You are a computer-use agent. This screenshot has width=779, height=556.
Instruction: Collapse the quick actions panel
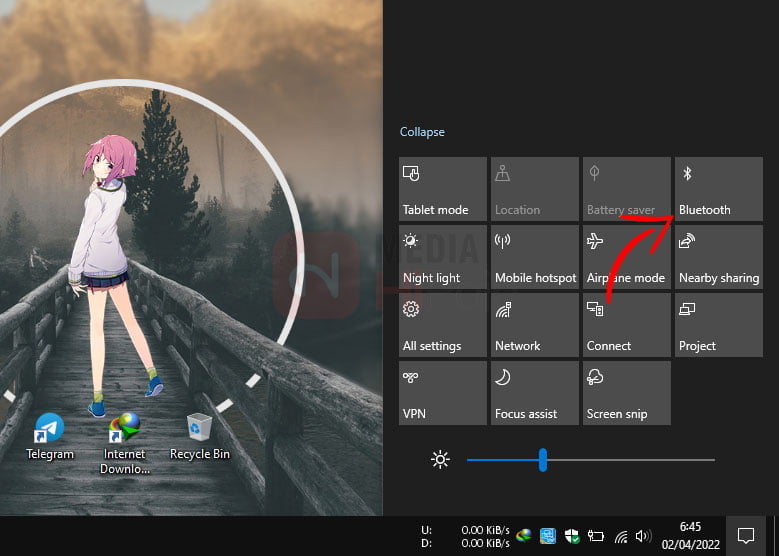422,132
